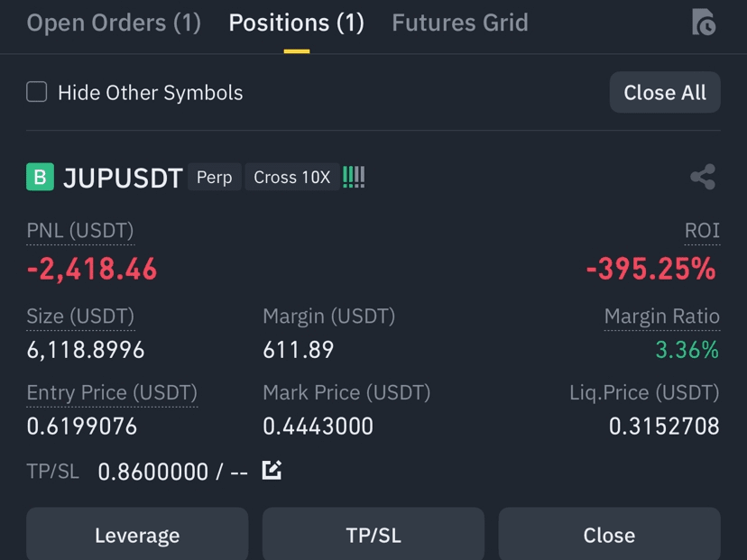Open the Futures Grid tab
Screen dimensions: 747x560
click(x=460, y=23)
